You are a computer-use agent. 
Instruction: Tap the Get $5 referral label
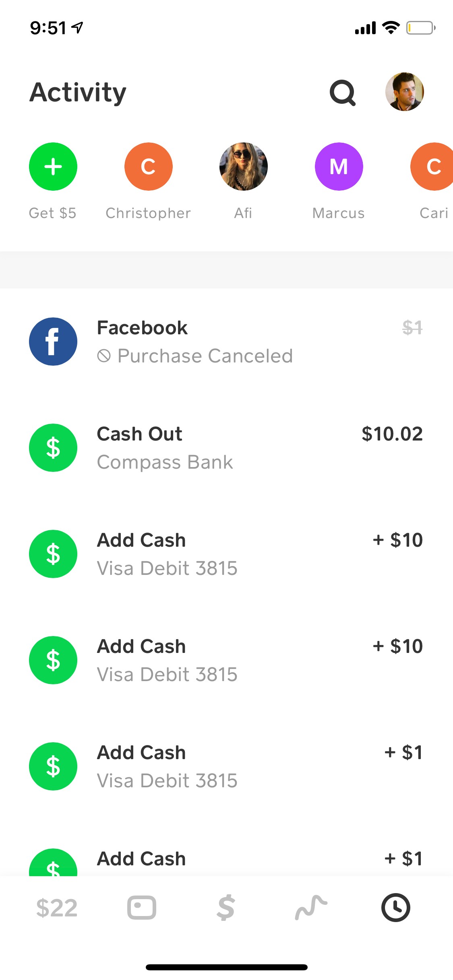(x=53, y=213)
